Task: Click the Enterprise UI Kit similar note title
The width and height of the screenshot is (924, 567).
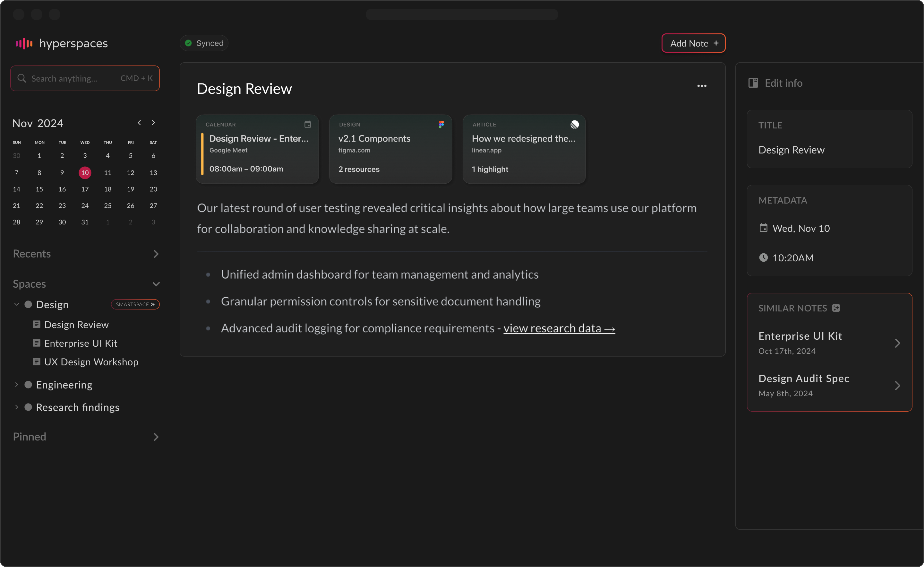Action: pos(800,336)
